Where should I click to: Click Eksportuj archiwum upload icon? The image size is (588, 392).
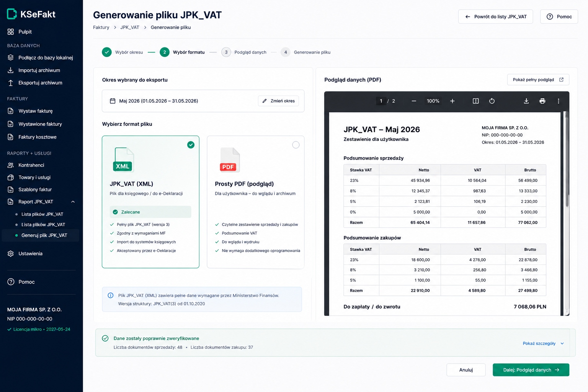[11, 83]
